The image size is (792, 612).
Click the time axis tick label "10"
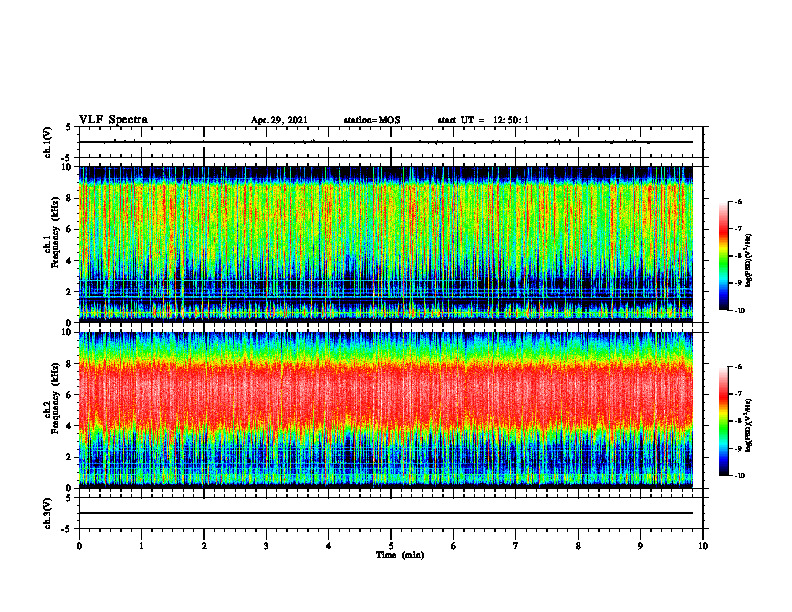click(703, 546)
